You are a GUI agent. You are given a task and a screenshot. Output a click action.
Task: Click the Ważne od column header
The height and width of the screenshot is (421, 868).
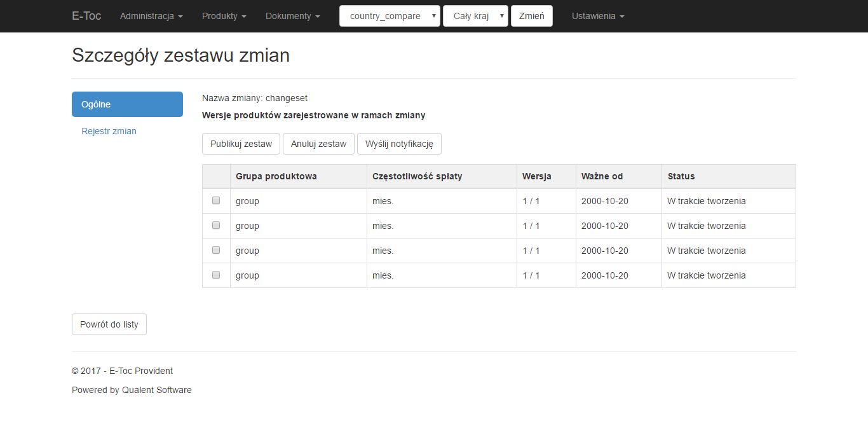(x=619, y=176)
